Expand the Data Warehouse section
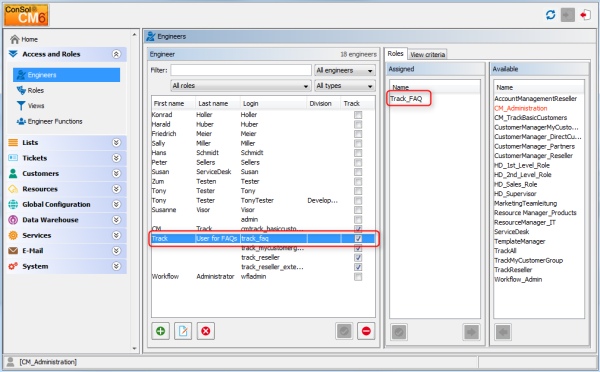This screenshot has width=600, height=372. tap(116, 220)
